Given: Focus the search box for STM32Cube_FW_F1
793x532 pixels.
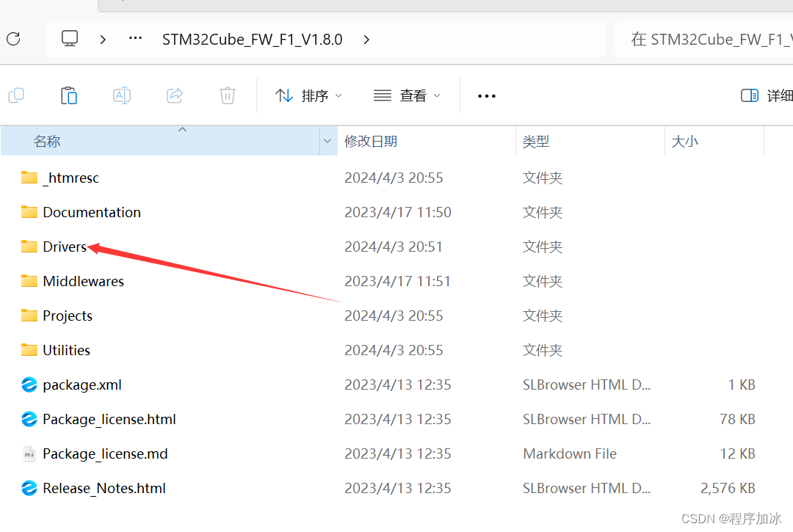Looking at the screenshot, I should 703,39.
